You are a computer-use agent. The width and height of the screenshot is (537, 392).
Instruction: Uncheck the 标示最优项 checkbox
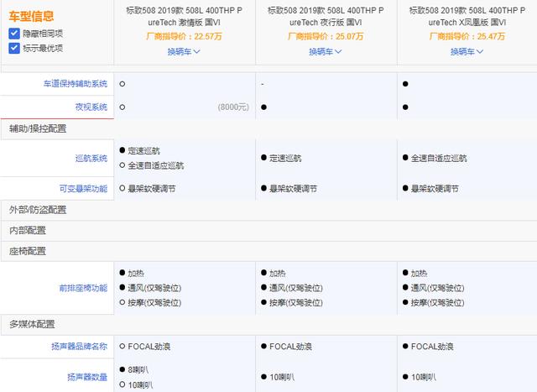coord(14,48)
